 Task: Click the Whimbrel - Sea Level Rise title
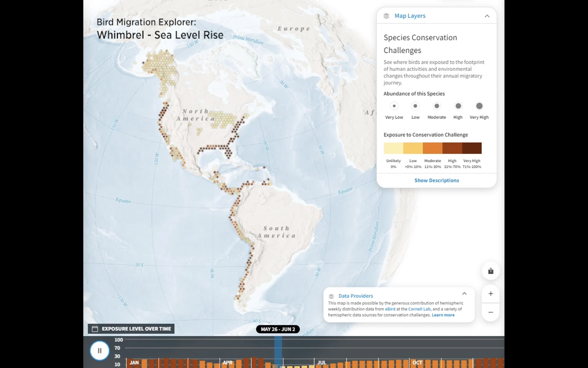point(160,35)
